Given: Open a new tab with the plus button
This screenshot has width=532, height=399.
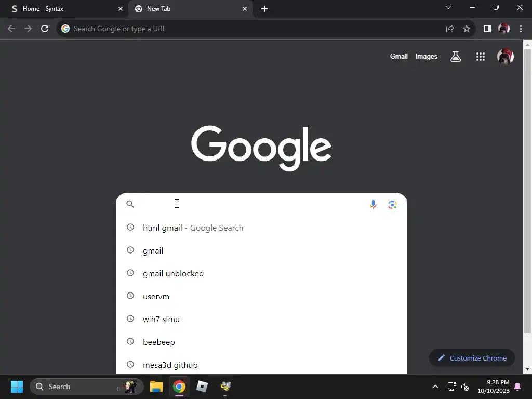Looking at the screenshot, I should [x=264, y=9].
